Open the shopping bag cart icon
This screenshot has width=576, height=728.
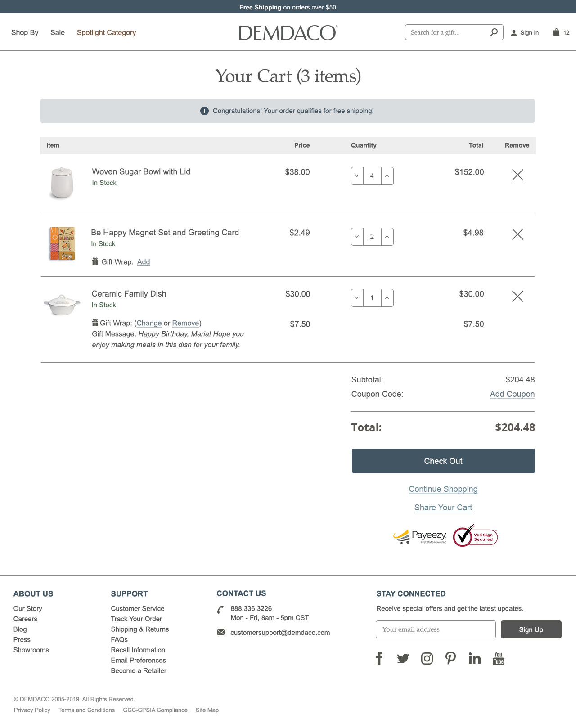click(556, 32)
